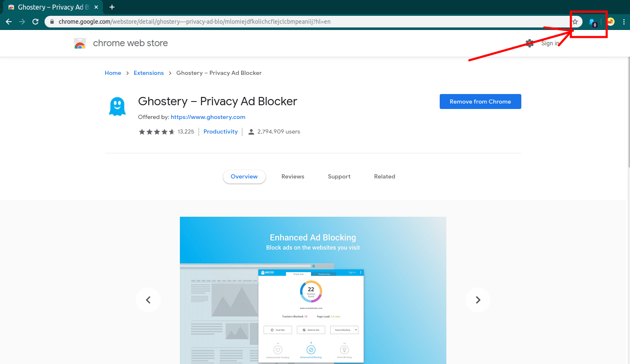Go to Extensions breadcrumb
The width and height of the screenshot is (630, 364).
(x=149, y=73)
